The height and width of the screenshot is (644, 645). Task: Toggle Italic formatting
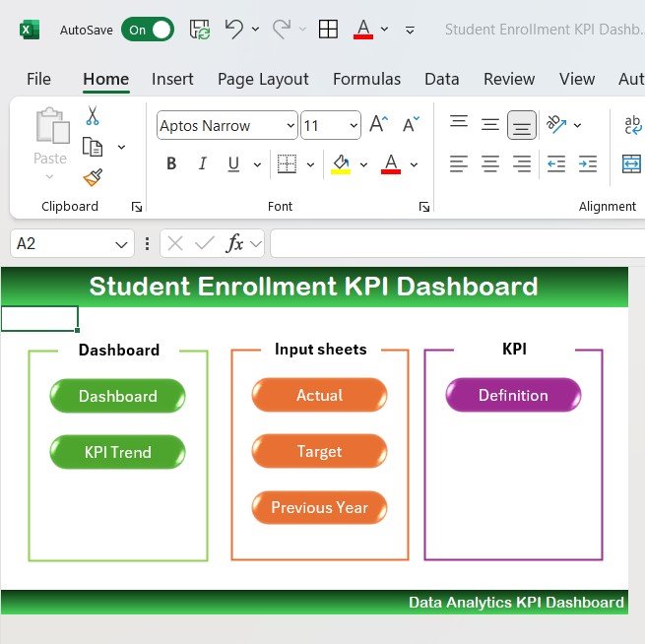coord(203,163)
